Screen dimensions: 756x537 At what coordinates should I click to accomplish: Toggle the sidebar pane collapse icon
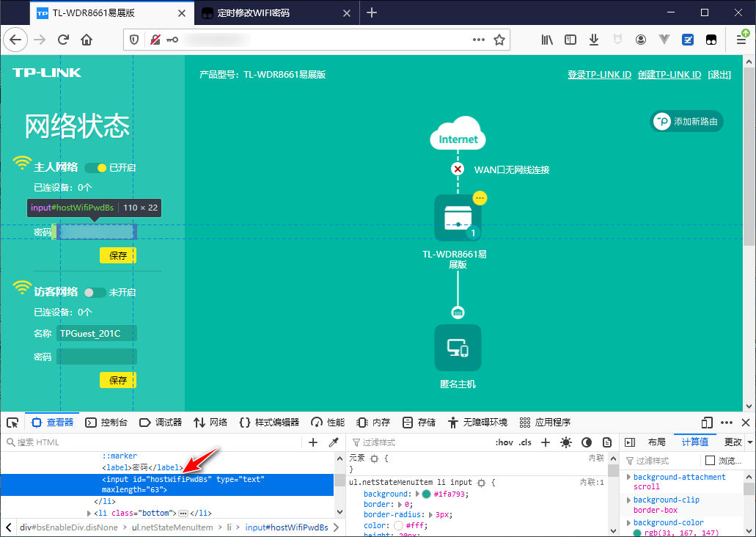point(630,442)
